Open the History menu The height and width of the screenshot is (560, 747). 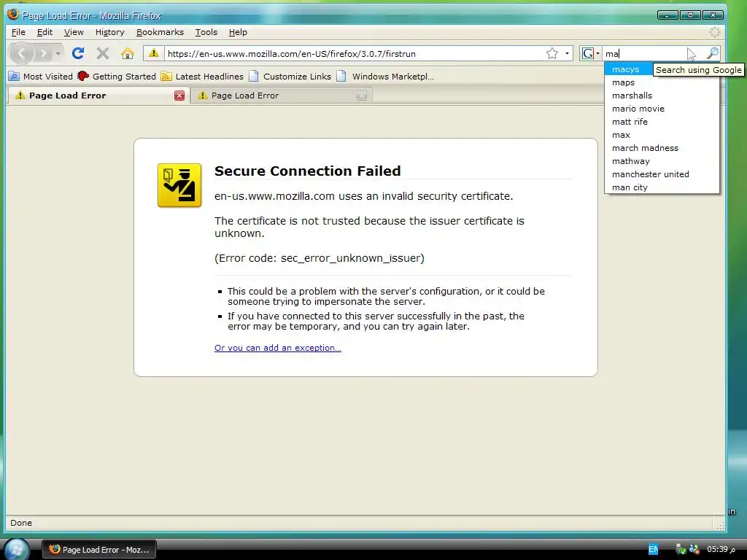[109, 32]
